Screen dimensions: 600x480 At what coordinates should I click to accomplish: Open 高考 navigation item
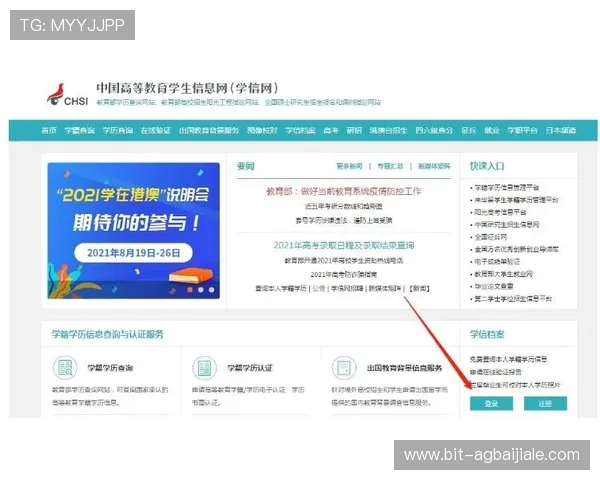(x=331, y=131)
